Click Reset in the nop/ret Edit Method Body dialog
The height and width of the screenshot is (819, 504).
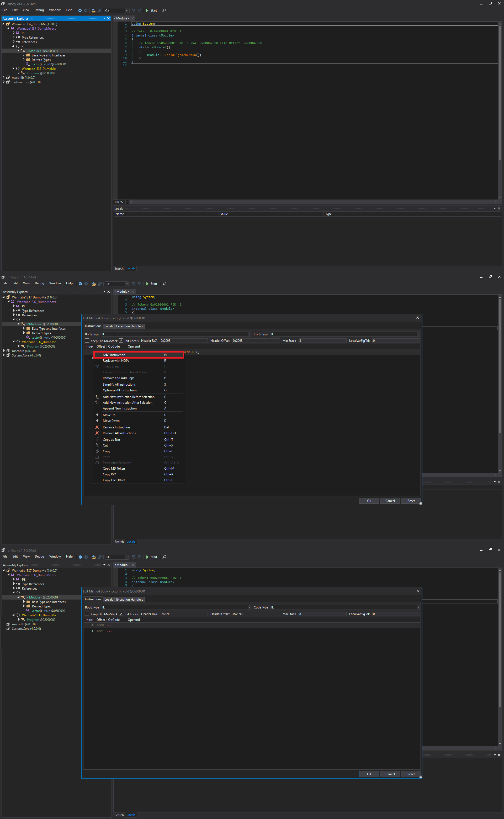411,774
